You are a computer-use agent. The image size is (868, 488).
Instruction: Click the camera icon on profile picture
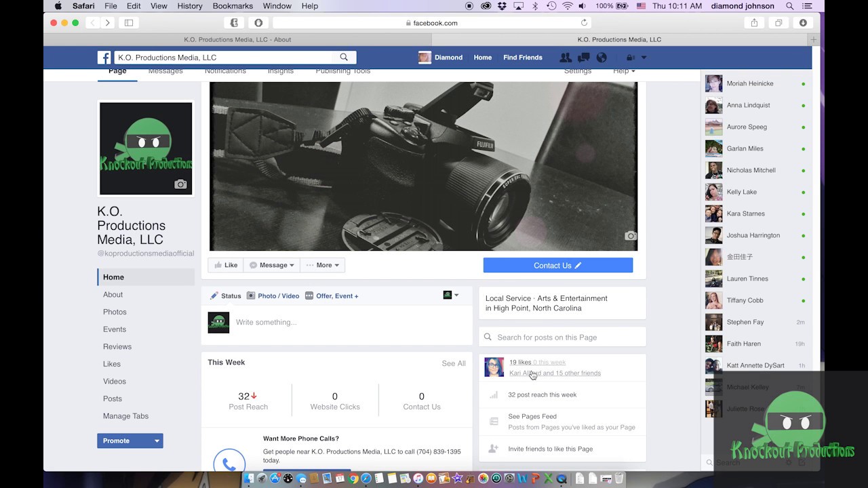[180, 184]
